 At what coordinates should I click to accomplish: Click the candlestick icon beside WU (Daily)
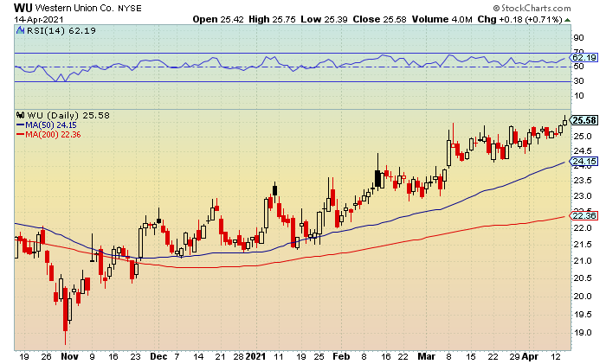point(21,115)
